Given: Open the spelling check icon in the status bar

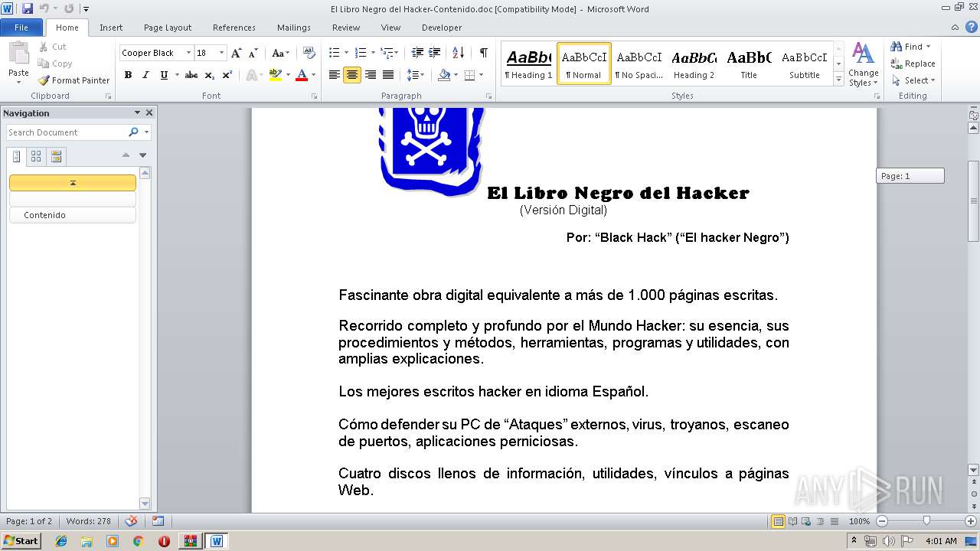Looking at the screenshot, I should point(131,521).
